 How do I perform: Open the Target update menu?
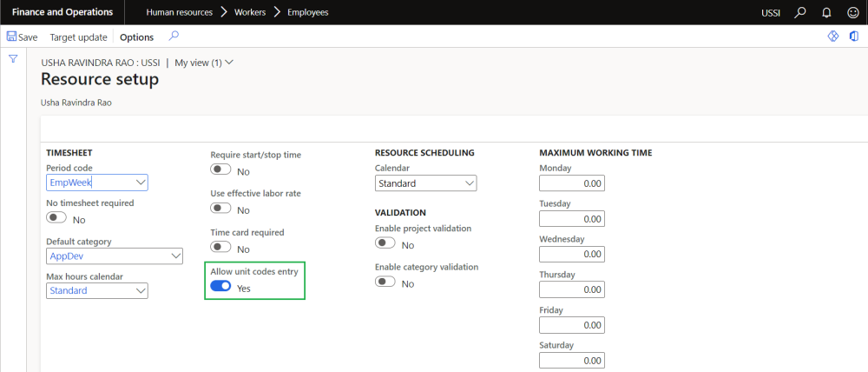[78, 37]
